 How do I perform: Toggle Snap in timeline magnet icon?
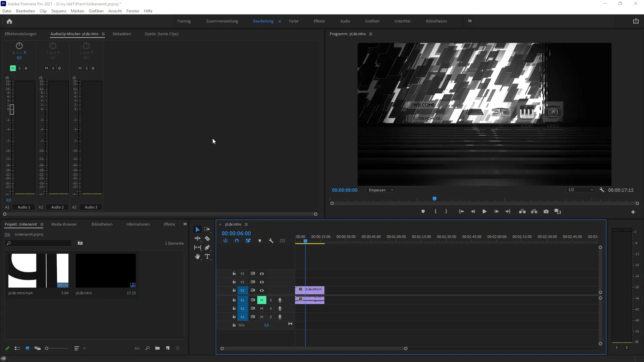237,241
